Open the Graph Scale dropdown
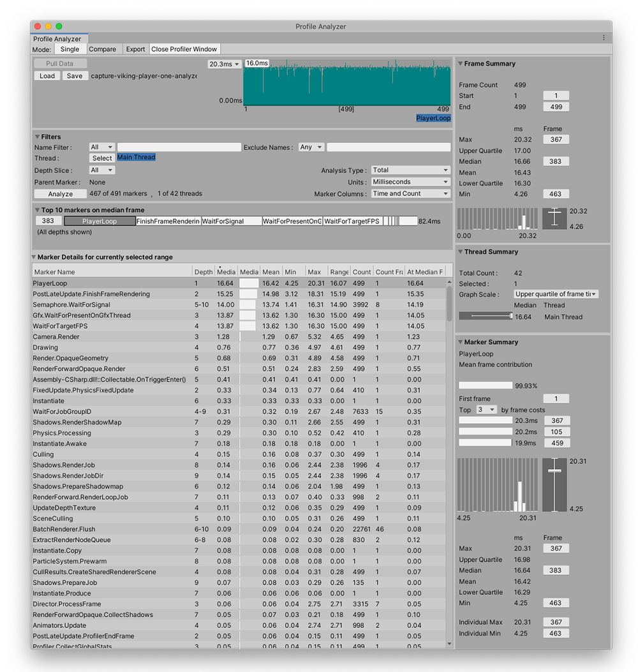This screenshot has width=638, height=672. click(x=556, y=294)
